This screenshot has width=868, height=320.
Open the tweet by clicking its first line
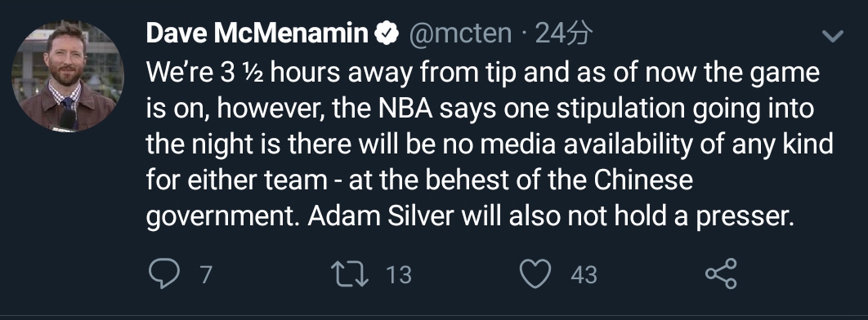tap(483, 73)
